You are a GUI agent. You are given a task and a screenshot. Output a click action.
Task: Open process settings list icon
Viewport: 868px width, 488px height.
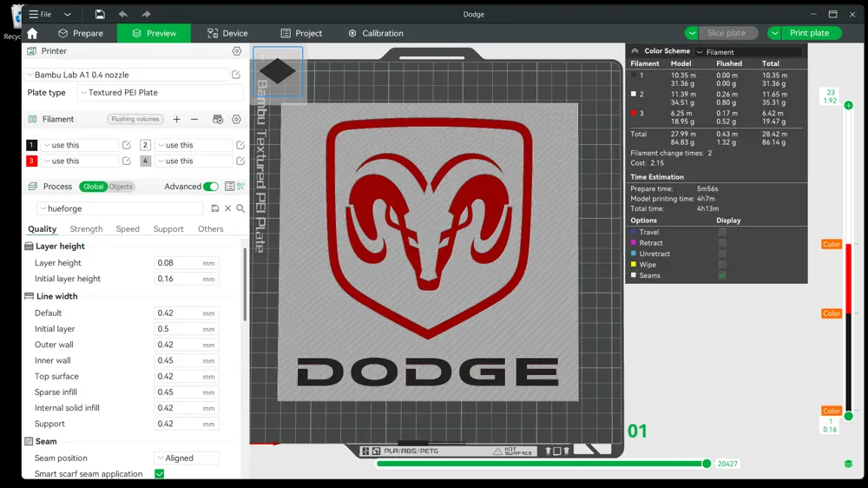230,187
